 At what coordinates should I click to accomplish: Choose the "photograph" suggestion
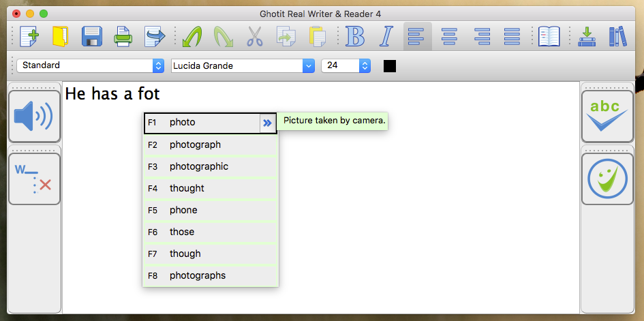pyautogui.click(x=195, y=144)
